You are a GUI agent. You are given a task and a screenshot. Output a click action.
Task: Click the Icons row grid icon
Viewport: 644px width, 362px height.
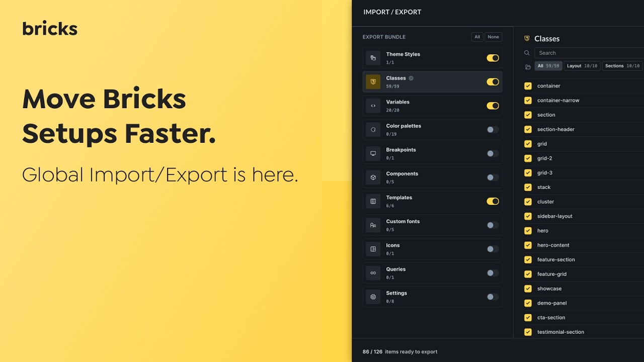pyautogui.click(x=373, y=249)
